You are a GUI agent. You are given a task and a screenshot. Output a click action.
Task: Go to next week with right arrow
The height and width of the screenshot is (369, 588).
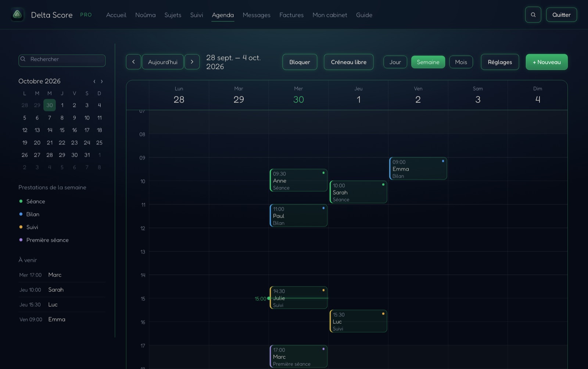[192, 62]
